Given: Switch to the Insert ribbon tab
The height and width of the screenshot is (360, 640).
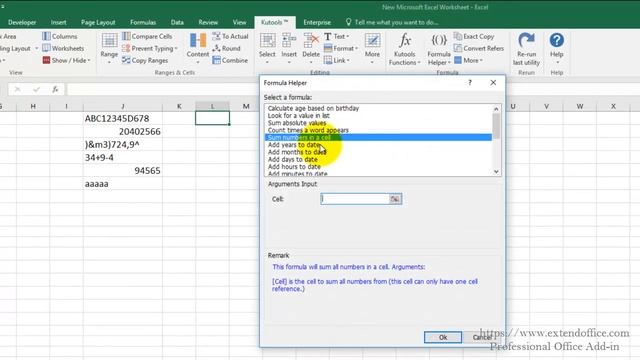Looking at the screenshot, I should (58, 22).
